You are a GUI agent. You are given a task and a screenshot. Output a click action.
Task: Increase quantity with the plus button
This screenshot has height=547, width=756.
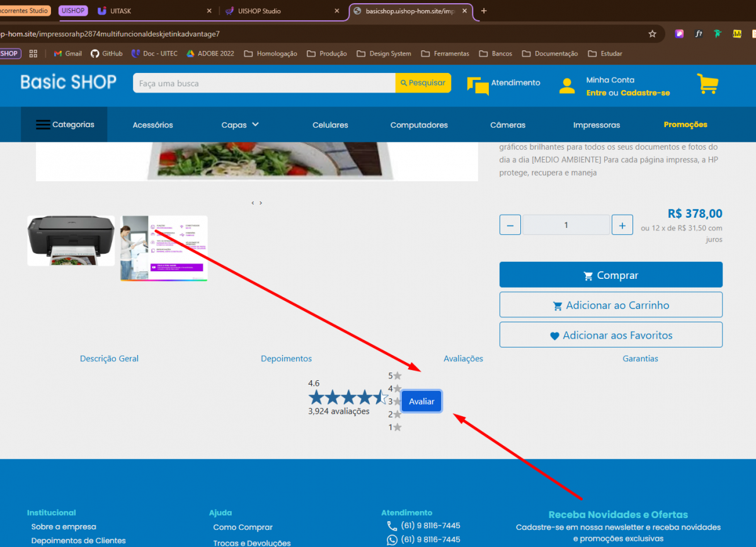(622, 225)
